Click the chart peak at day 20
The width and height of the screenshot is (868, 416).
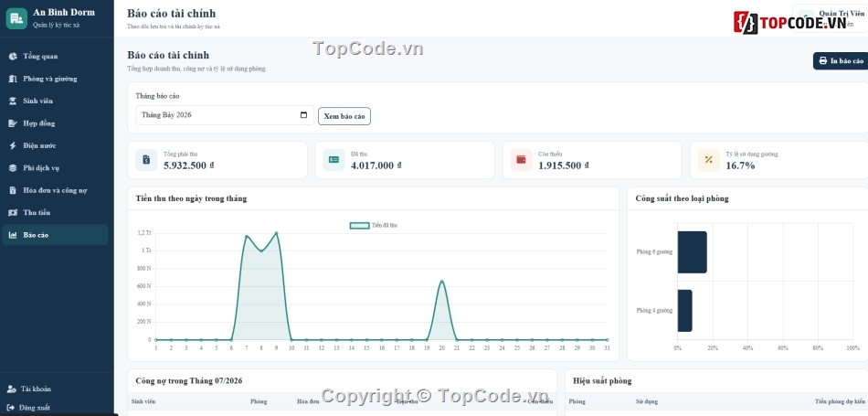(x=441, y=282)
